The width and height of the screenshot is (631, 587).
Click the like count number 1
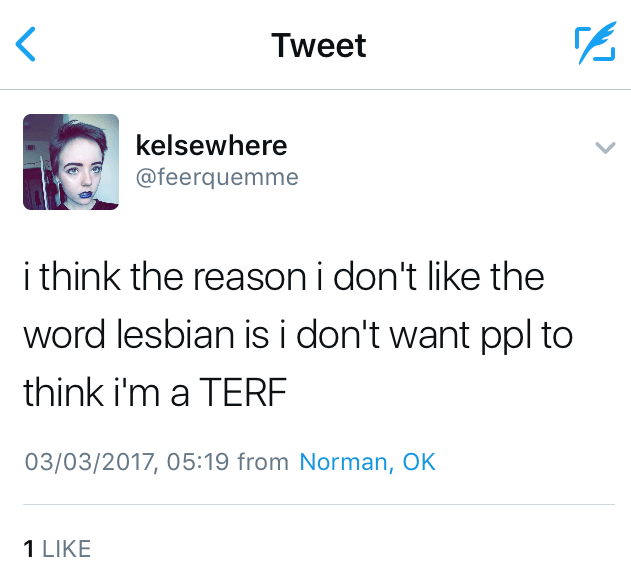coord(29,548)
